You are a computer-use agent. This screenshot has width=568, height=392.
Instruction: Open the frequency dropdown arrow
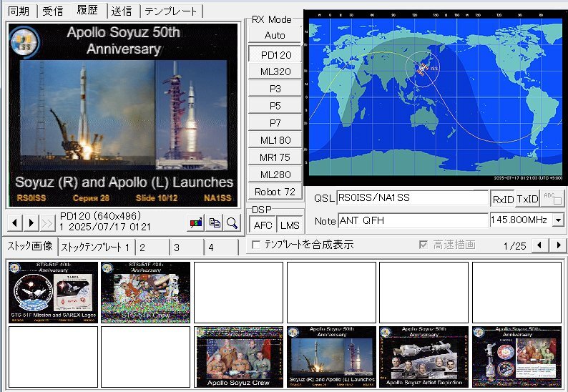tap(558, 220)
